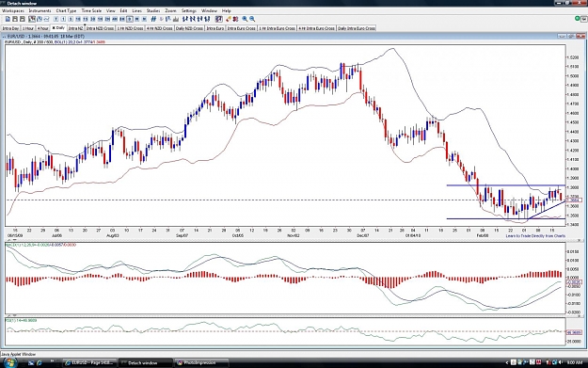Click the new document toolbar icon
Image resolution: width=588 pixels, height=368 pixels.
(x=8, y=19)
